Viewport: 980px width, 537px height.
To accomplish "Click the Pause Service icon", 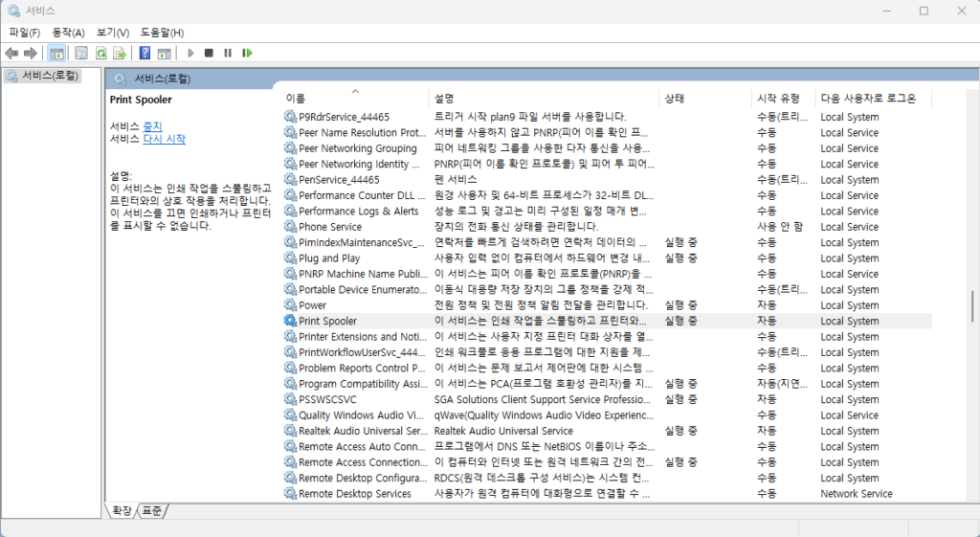I will [228, 54].
